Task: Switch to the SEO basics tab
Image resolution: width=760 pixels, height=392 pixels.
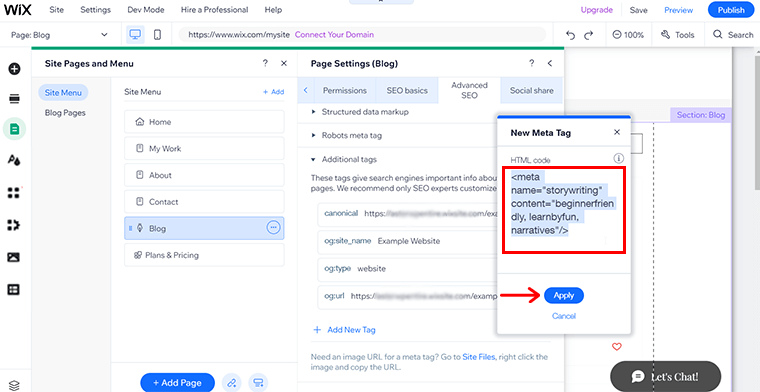Action: [x=407, y=90]
